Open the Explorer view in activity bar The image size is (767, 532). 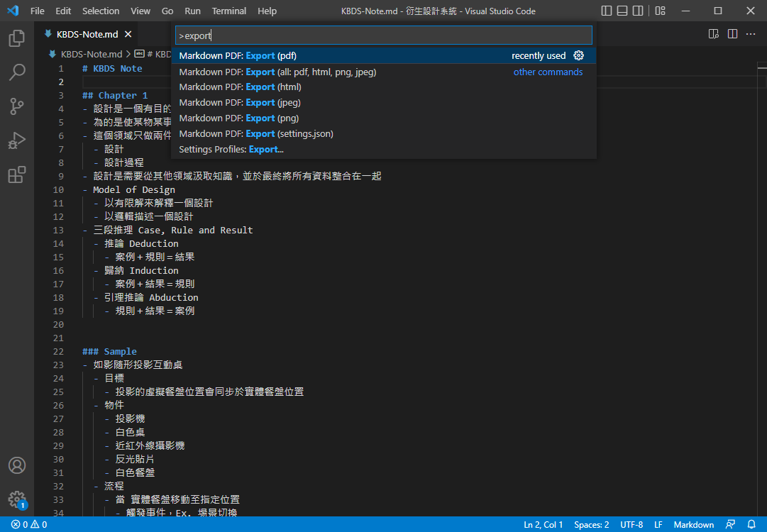click(x=16, y=38)
